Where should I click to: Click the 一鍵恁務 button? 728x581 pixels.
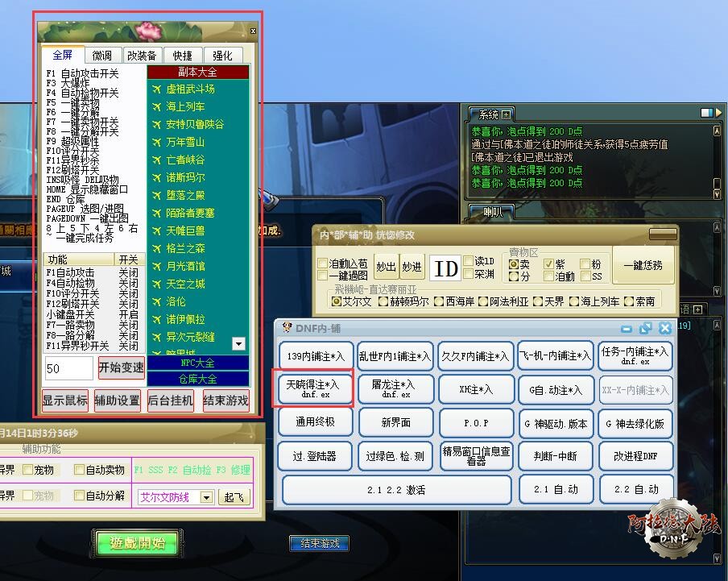[643, 265]
